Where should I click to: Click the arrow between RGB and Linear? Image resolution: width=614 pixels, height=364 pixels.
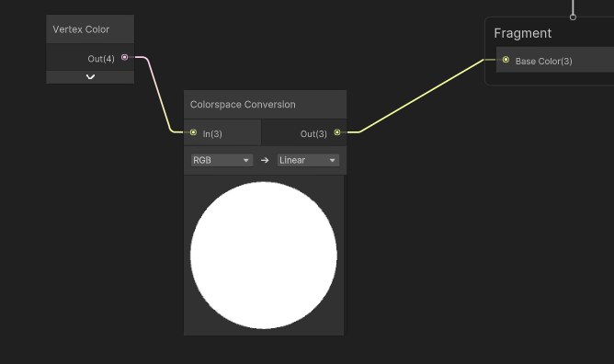click(265, 160)
